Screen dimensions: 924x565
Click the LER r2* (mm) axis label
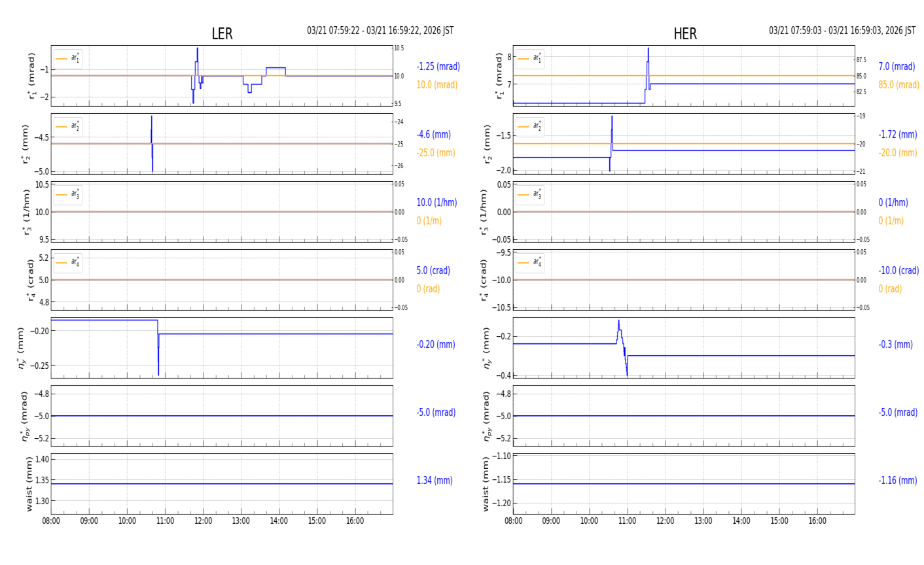pos(27,144)
